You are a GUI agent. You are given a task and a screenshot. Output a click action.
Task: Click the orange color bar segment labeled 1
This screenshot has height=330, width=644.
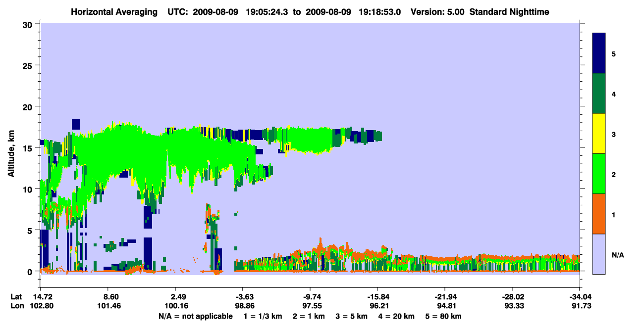pyautogui.click(x=599, y=214)
